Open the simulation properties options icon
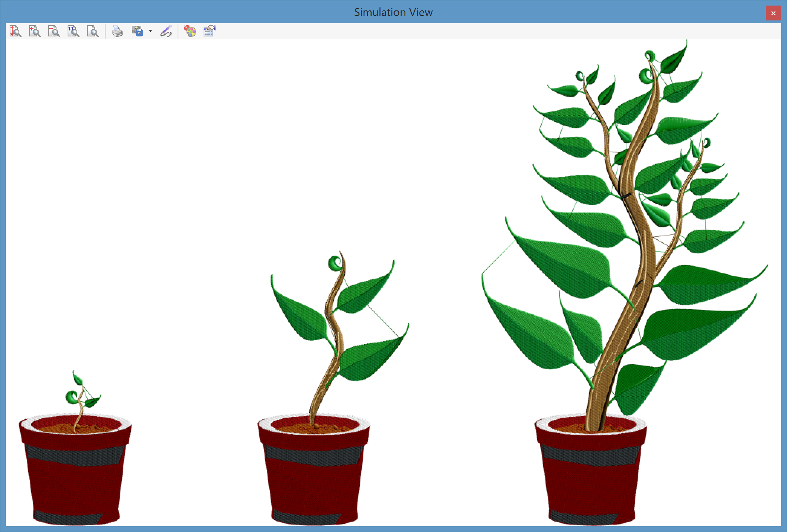The image size is (787, 532). pos(210,32)
